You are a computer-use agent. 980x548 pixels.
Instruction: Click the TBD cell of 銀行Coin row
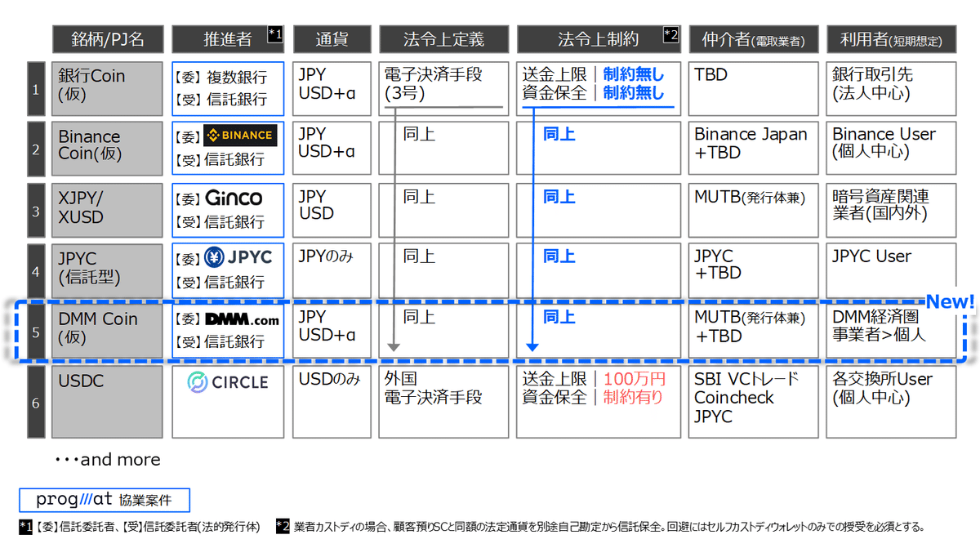tap(753, 88)
